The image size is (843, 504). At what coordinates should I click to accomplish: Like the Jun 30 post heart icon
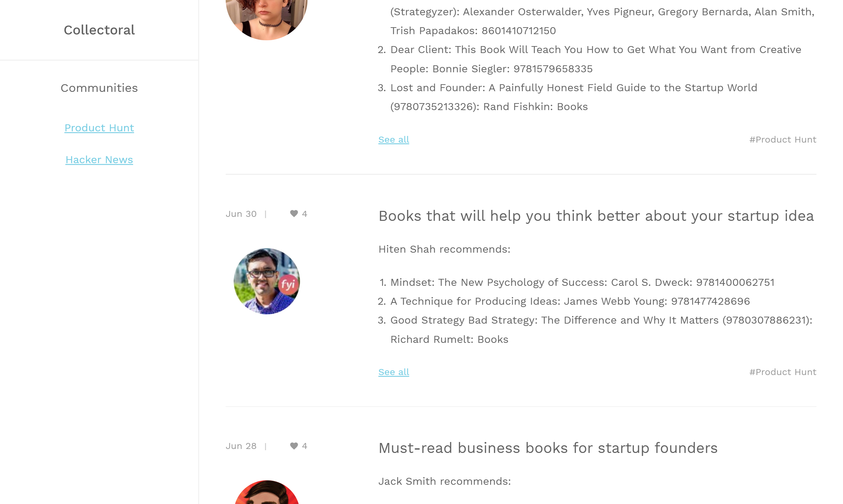tap(294, 214)
